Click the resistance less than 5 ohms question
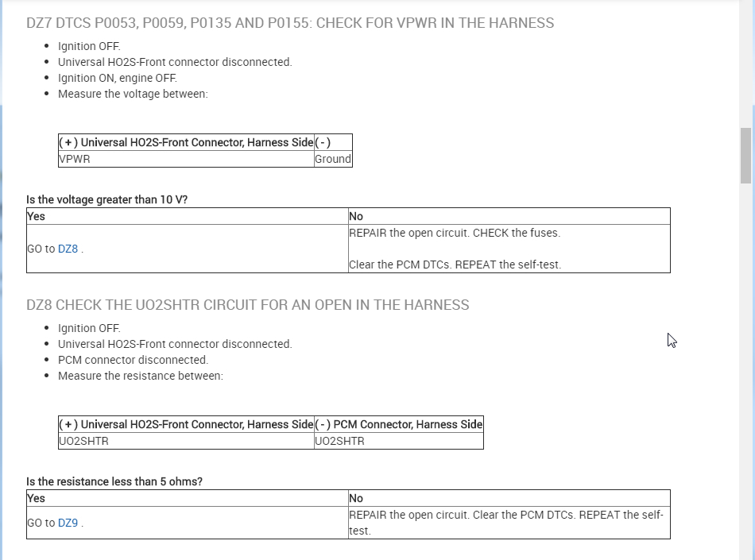Viewport: 755px width, 560px height. pyautogui.click(x=114, y=481)
